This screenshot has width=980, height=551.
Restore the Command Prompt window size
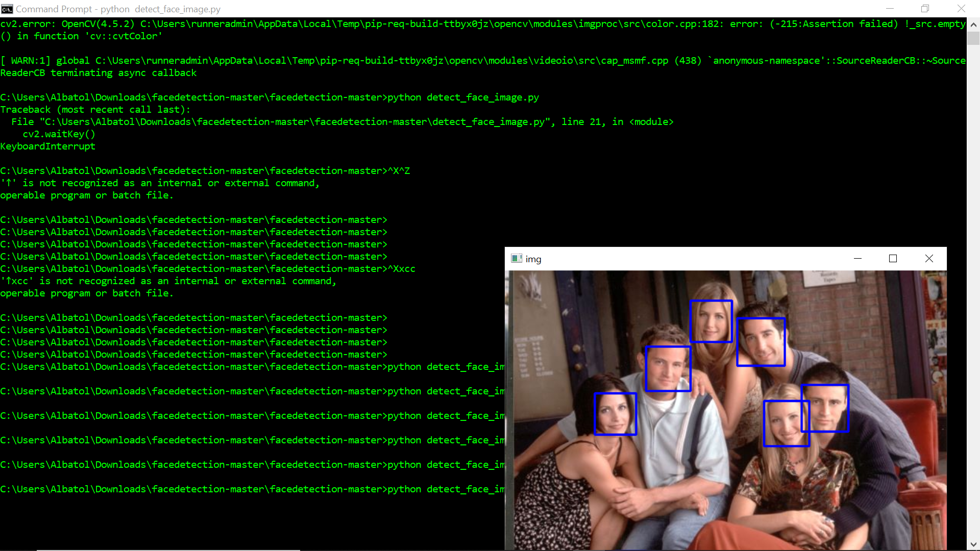925,9
